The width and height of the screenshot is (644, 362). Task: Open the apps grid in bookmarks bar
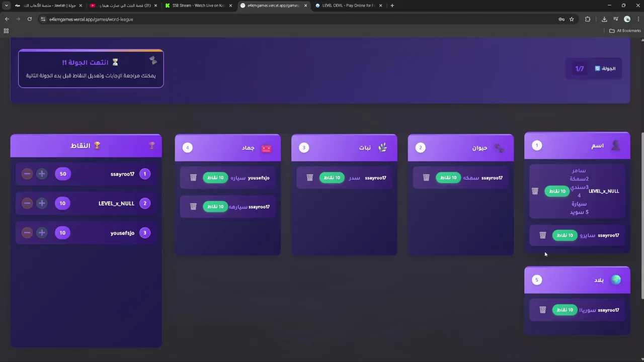pyautogui.click(x=6, y=31)
